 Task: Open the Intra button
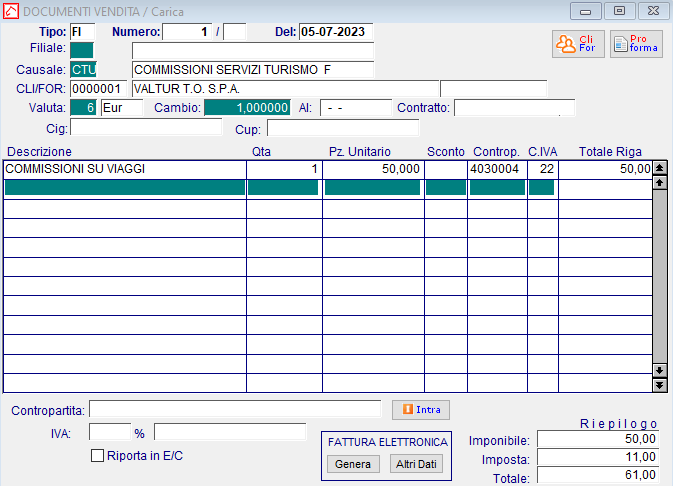point(421,410)
